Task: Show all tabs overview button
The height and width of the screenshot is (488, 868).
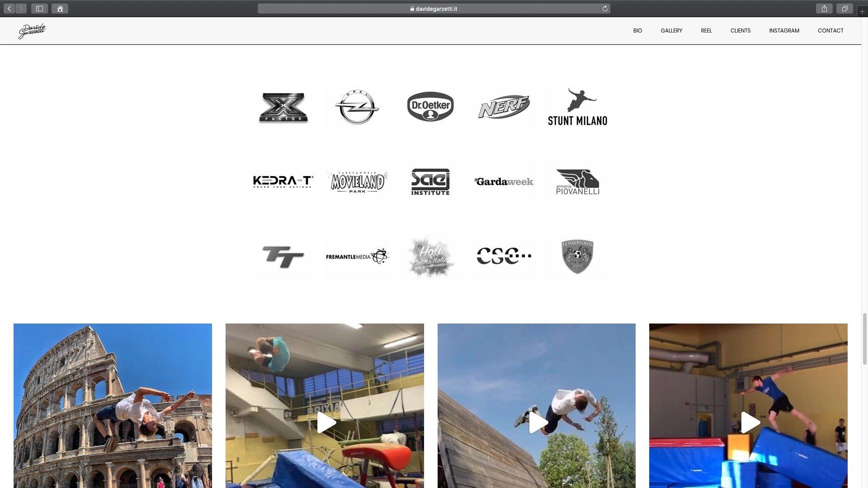Action: click(844, 9)
